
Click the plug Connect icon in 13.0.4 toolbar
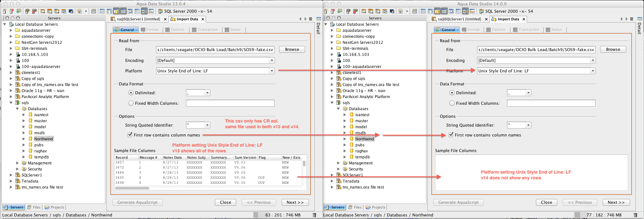tap(27, 11)
